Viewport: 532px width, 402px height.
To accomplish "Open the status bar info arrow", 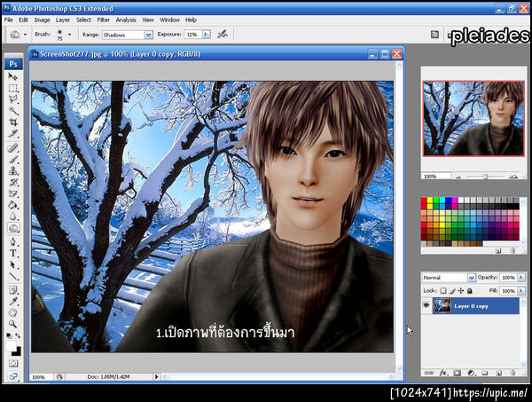I will tap(156, 376).
